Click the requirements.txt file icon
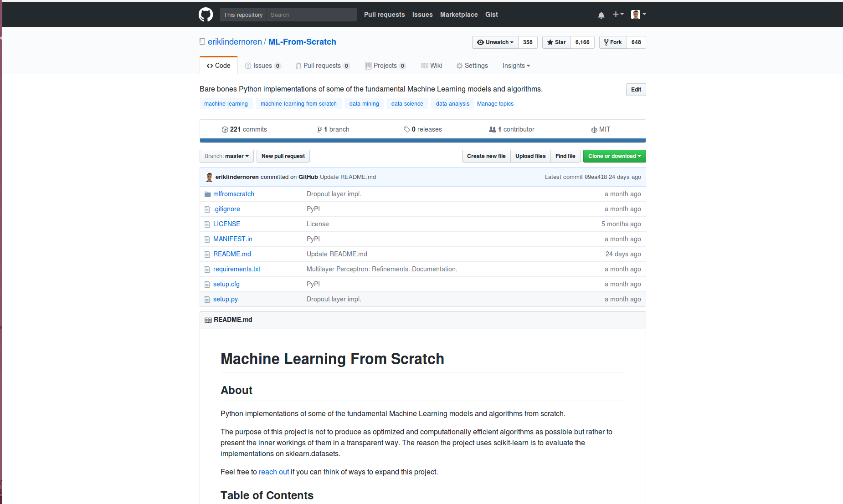Screen dimensions: 843x504 pos(207,270)
